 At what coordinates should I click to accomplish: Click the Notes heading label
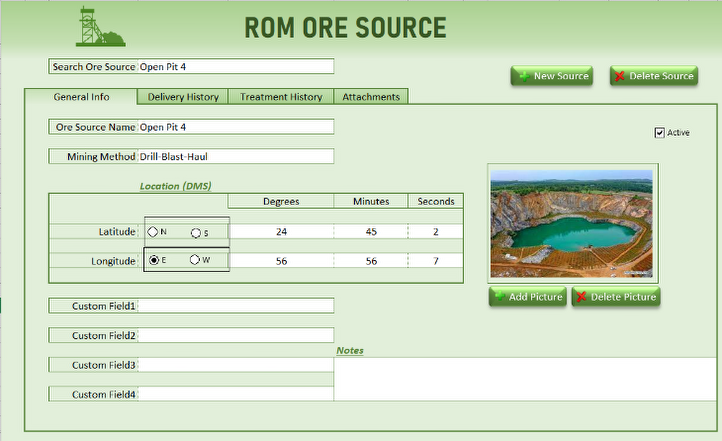point(349,350)
